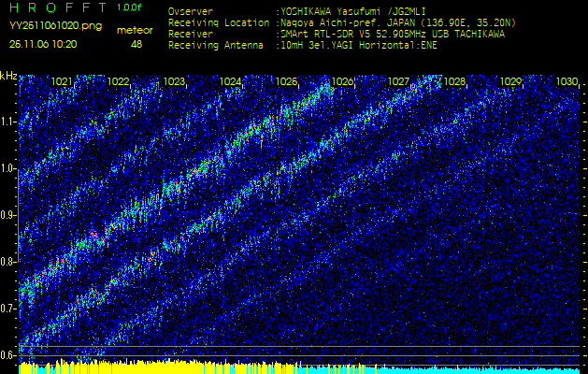Screen dimensions: 588x374
Task: Click the 1.0 kHz frequency label
Action: point(7,168)
